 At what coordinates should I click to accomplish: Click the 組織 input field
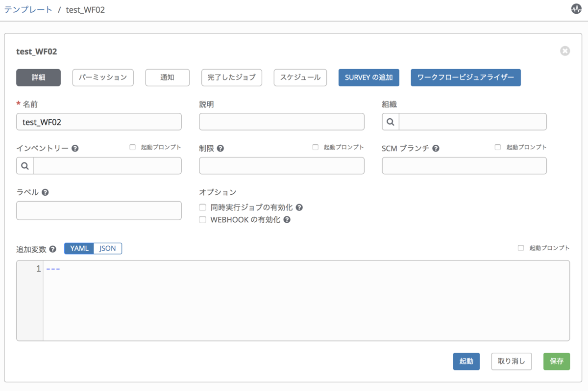[473, 122]
